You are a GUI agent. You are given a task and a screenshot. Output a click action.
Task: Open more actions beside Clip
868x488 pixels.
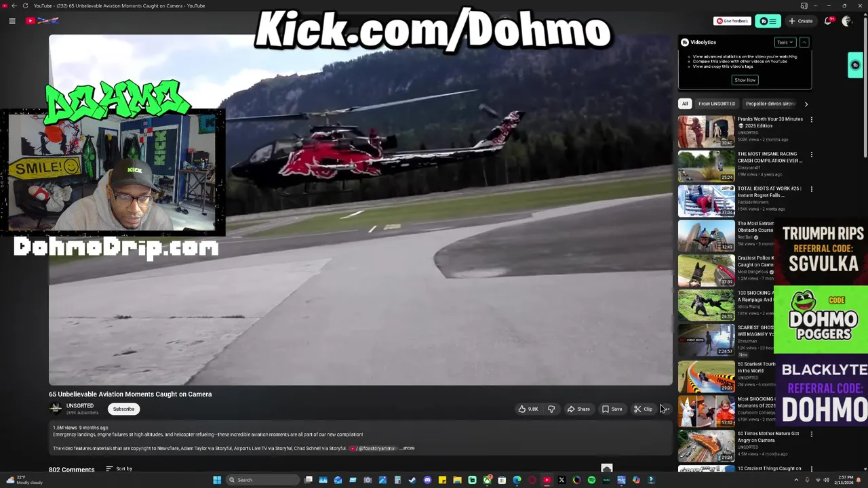click(666, 409)
